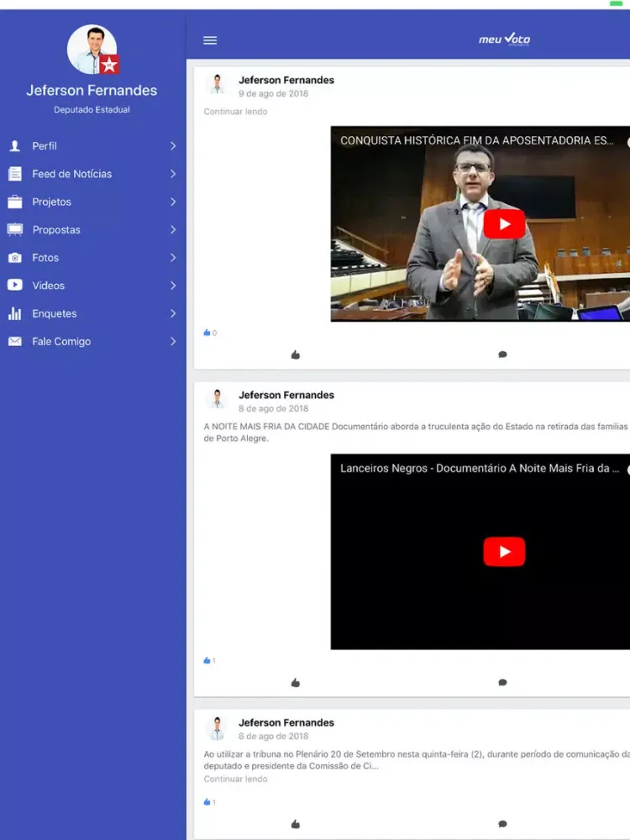
Task: Click author avatar of the 9 de ago post
Action: (217, 85)
